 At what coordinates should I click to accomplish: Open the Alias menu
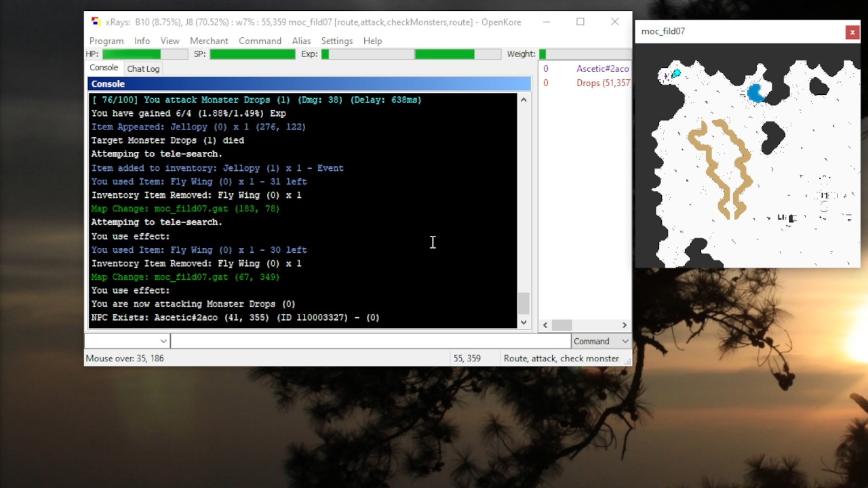point(301,41)
